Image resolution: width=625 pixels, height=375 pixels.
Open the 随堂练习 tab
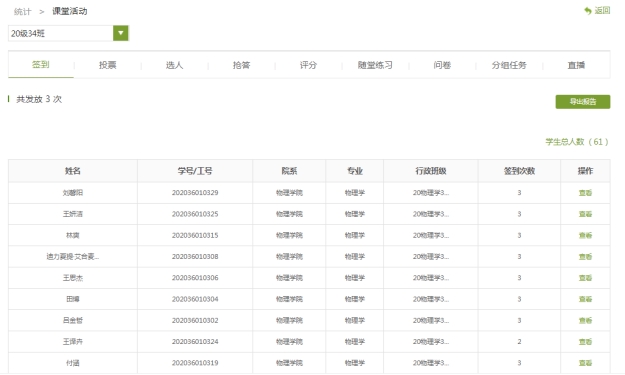tap(375, 65)
